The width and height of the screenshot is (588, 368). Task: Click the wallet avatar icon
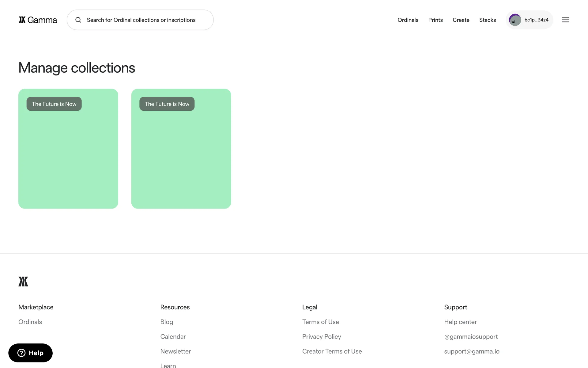point(515,20)
